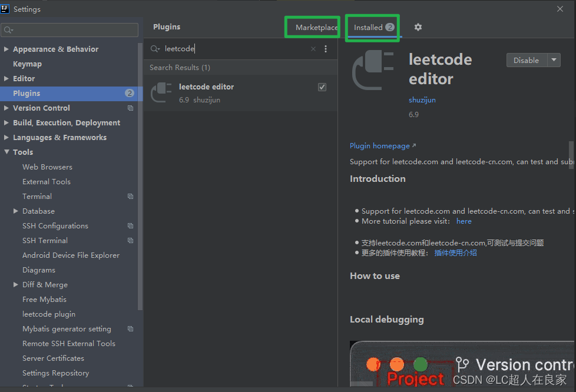Expand the Version Control node
The width and height of the screenshot is (576, 392).
6,108
